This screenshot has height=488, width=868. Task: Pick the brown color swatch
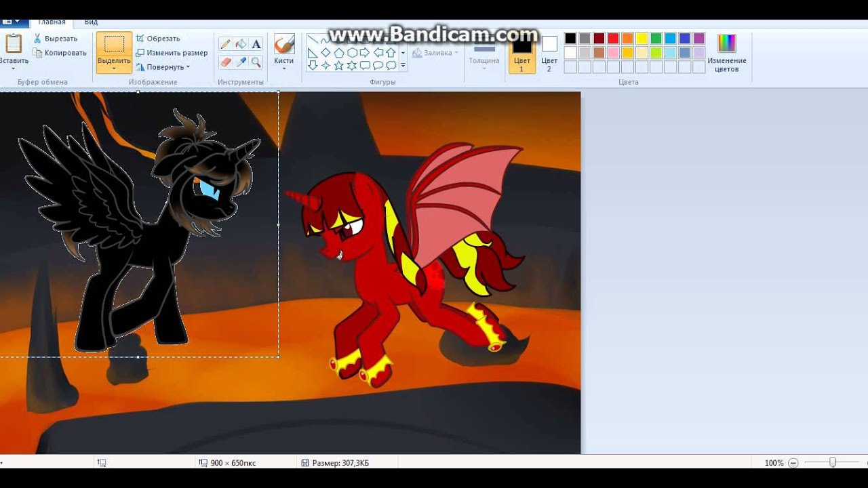point(599,53)
